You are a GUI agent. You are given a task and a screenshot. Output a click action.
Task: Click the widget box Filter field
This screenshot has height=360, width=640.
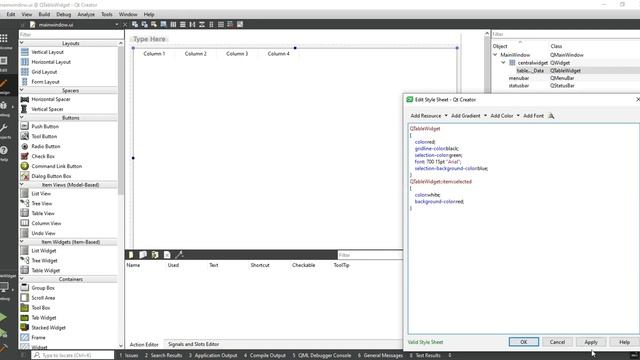pyautogui.click(x=71, y=35)
